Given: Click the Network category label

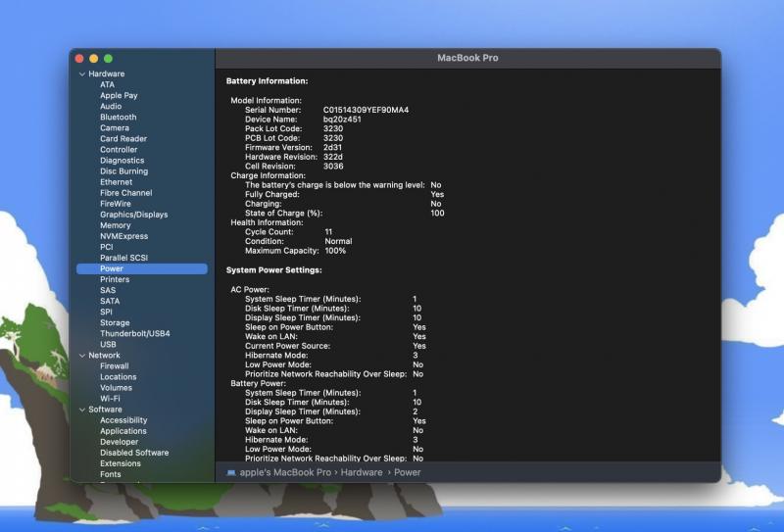Looking at the screenshot, I should 104,356.
